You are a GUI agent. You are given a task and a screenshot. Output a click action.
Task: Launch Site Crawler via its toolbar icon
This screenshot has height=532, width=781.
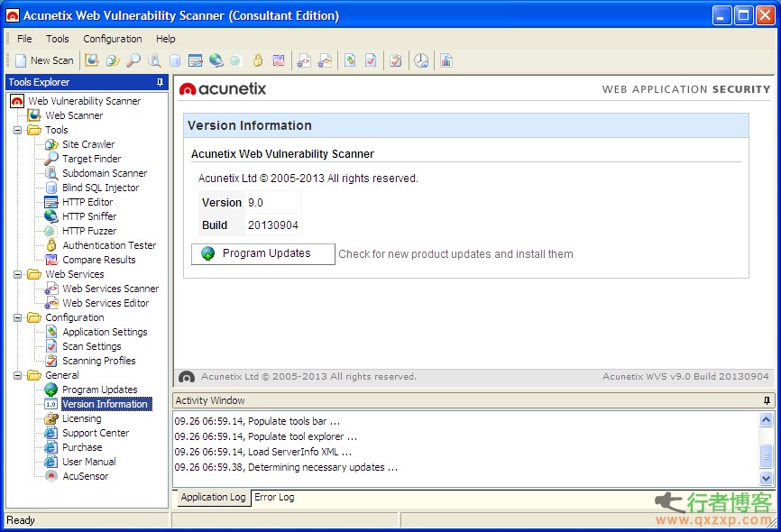coord(113,60)
